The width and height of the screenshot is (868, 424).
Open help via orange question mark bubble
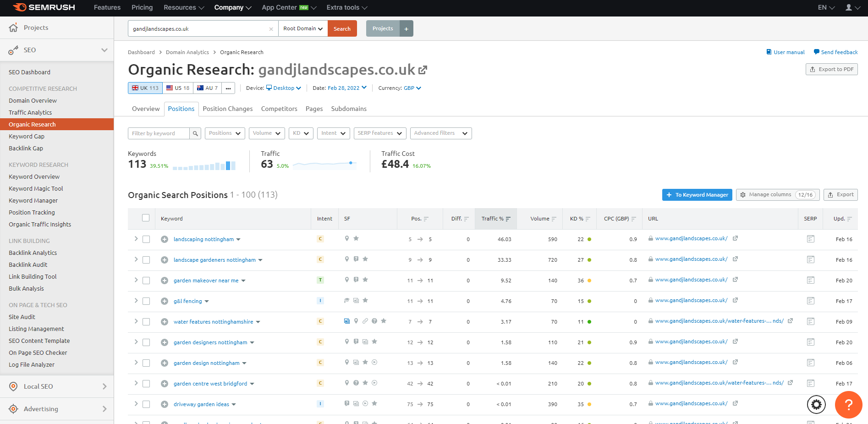tap(848, 405)
